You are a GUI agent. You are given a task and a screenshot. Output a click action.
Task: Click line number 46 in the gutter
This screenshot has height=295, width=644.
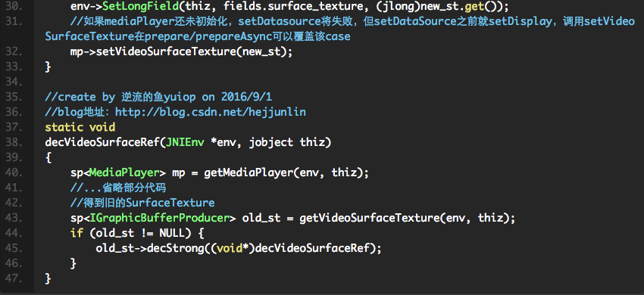[x=14, y=263]
